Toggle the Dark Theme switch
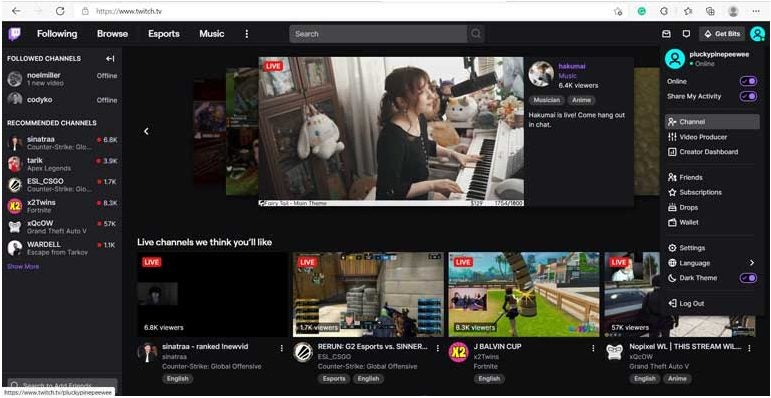This screenshot has height=398, width=771. pyautogui.click(x=748, y=278)
